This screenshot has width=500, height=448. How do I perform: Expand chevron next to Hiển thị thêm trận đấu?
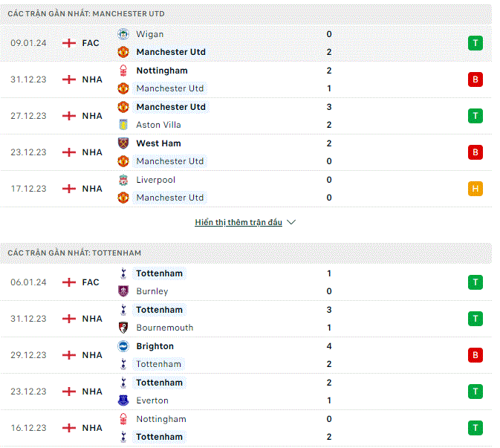click(291, 222)
